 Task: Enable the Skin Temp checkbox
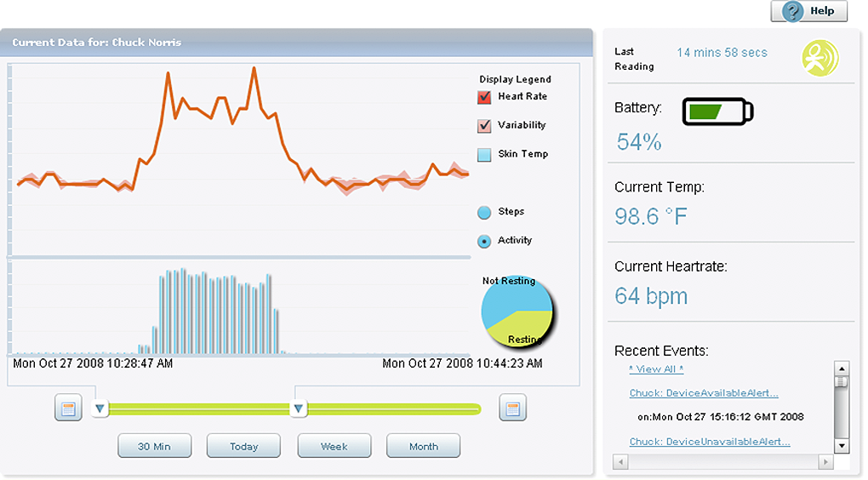[x=484, y=155]
